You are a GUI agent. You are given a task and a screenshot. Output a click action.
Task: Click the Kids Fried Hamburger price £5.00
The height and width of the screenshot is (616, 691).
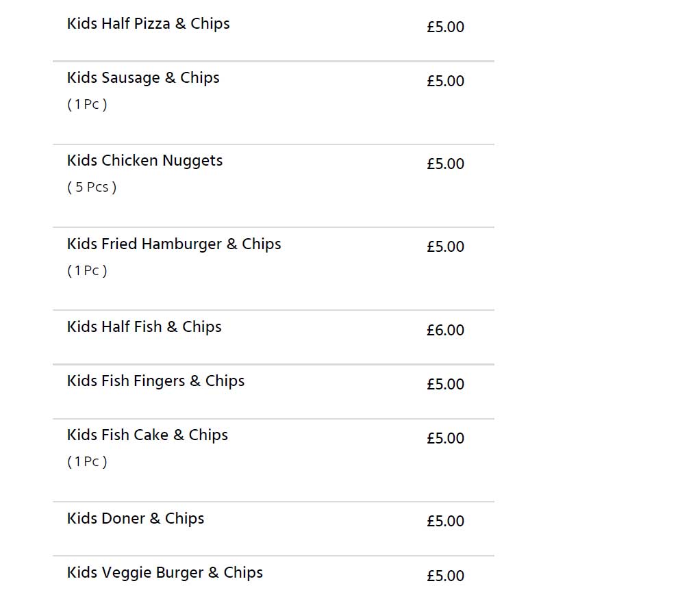click(x=445, y=246)
